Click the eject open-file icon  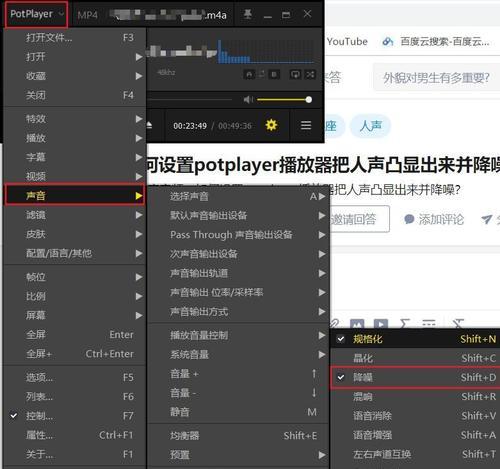[149, 125]
